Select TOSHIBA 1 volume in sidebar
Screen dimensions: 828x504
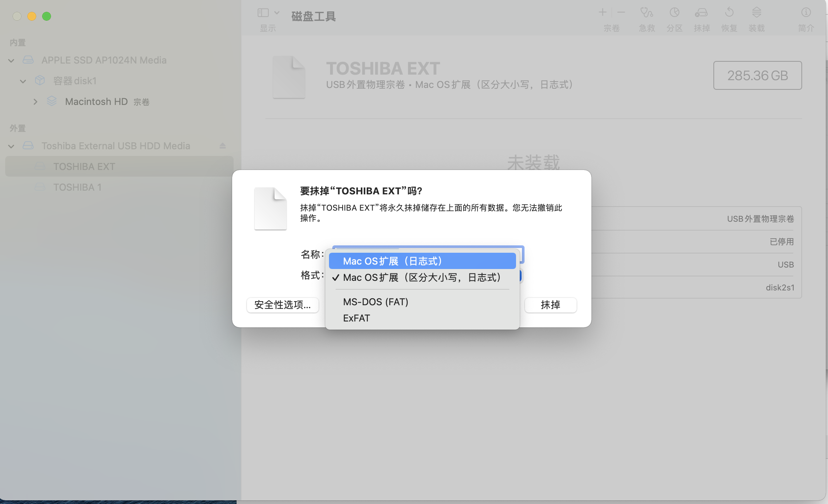[x=77, y=187]
